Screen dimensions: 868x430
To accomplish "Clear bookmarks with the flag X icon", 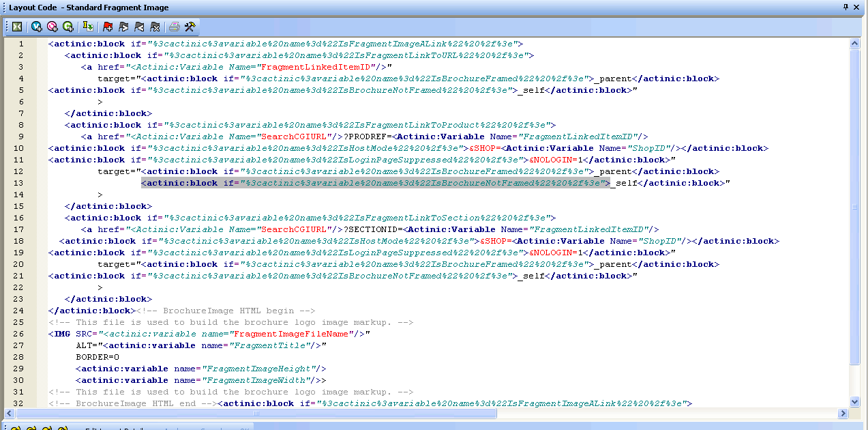I will click(155, 27).
